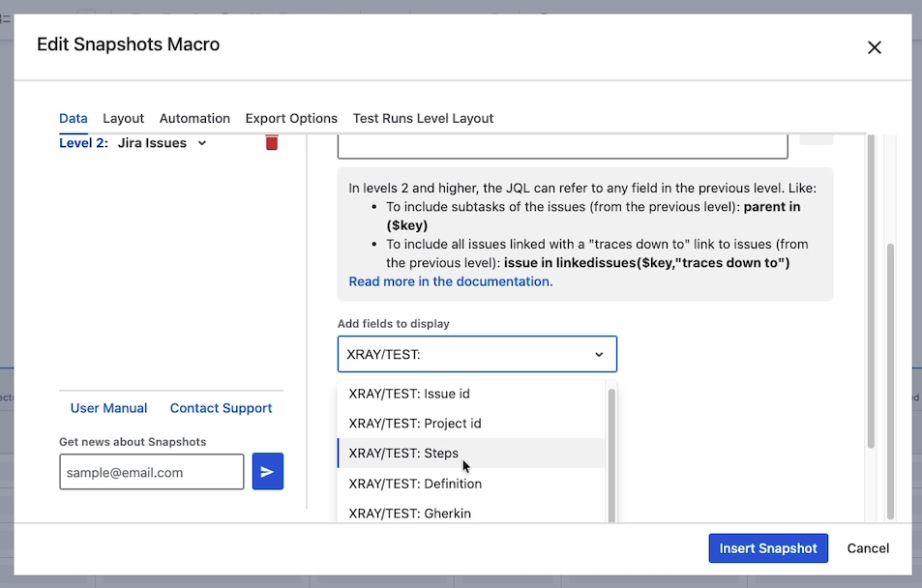Click the dropdown options list scrollbar
The width and height of the screenshot is (922, 588).
tap(610, 456)
